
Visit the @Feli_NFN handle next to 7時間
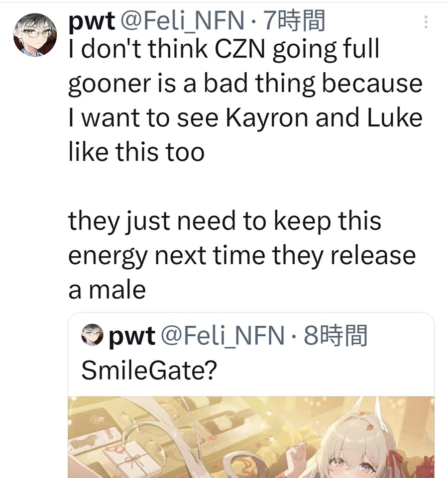[183, 21]
